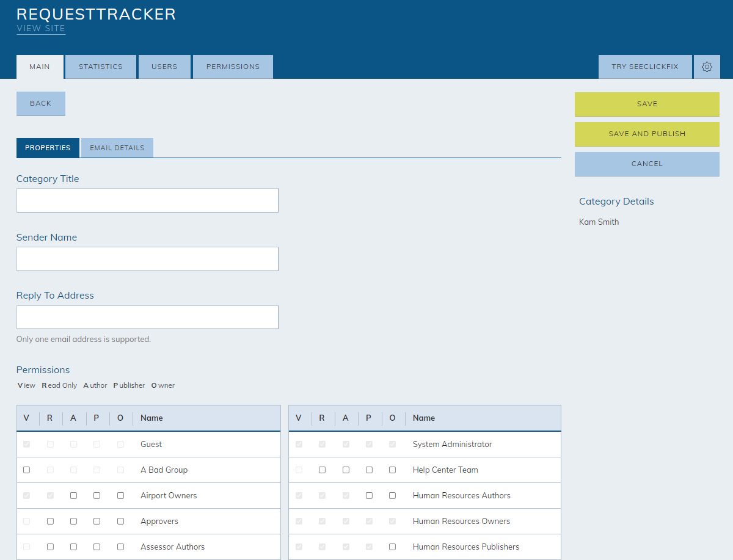This screenshot has width=733, height=560.
Task: Check Author for Airport Owners
Action: click(73, 496)
